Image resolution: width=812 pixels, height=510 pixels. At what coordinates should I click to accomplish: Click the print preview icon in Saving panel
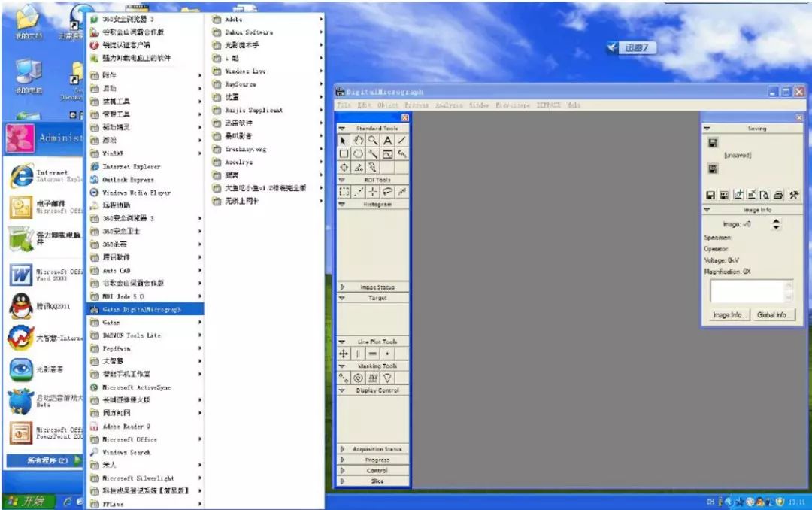click(765, 195)
